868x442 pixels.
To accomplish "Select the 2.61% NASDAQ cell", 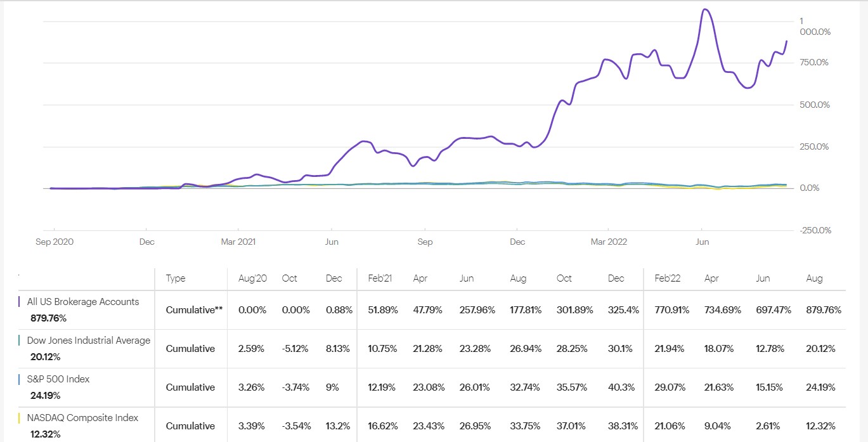I will tap(765, 426).
